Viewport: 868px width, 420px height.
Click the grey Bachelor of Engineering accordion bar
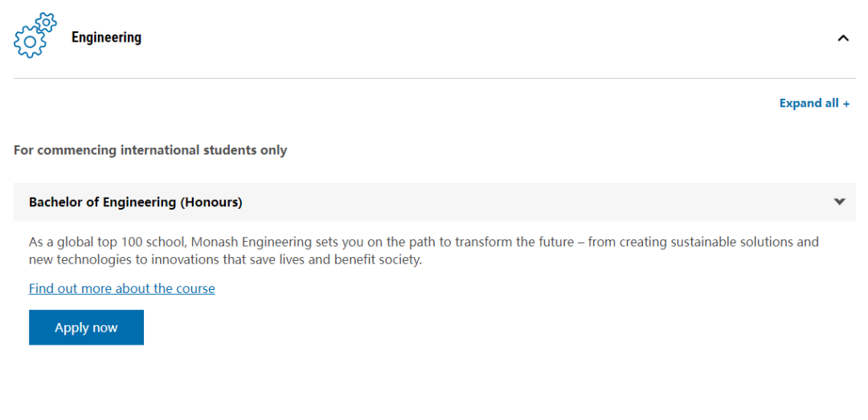pos(435,202)
